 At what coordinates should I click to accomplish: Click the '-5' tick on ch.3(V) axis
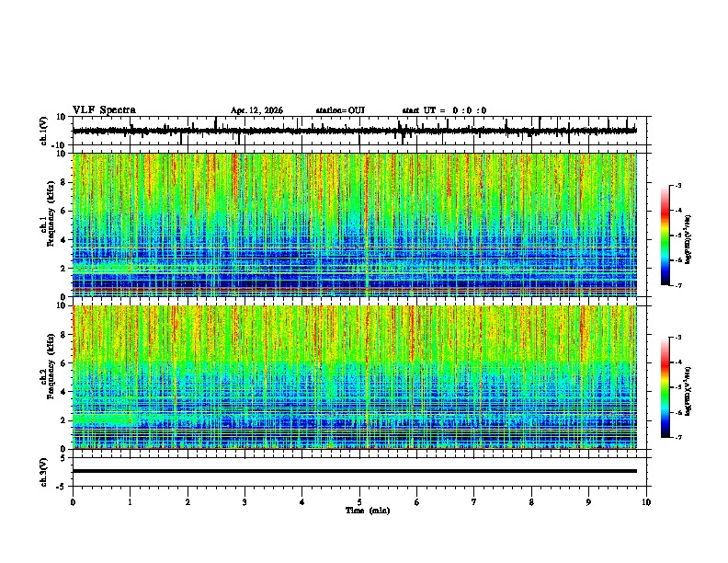(62, 487)
